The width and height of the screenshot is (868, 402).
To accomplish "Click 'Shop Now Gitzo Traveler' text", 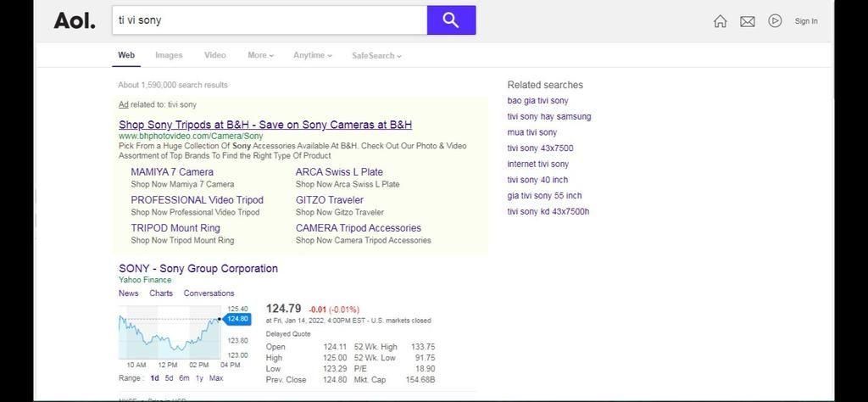I will (339, 213).
